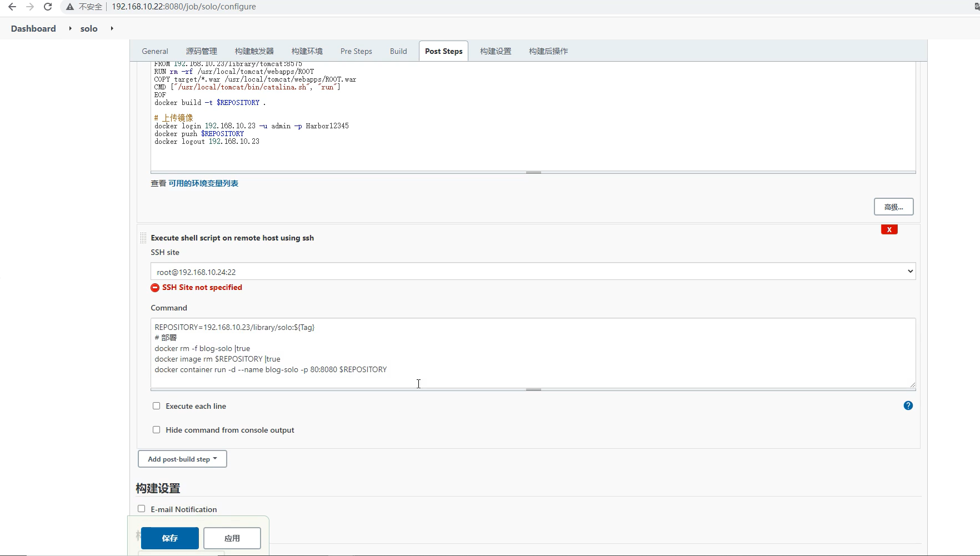Click the browser back arrow
Screen dimensions: 980x556
(12, 7)
